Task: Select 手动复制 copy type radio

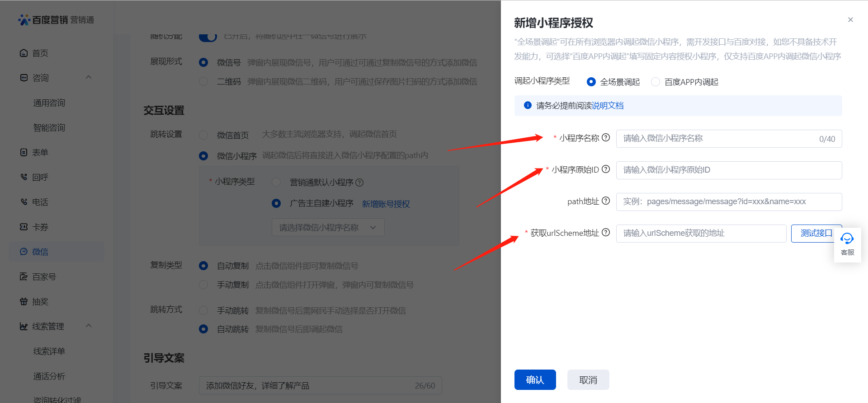Action: [203, 285]
